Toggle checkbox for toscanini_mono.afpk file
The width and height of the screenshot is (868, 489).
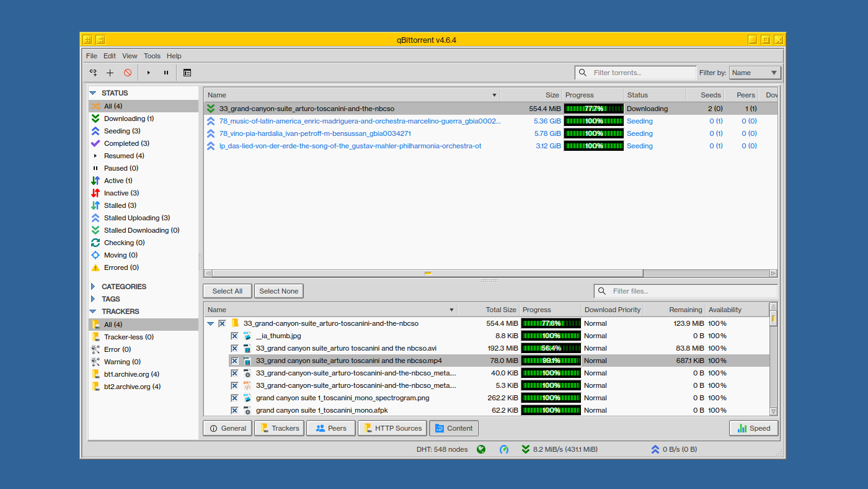234,410
